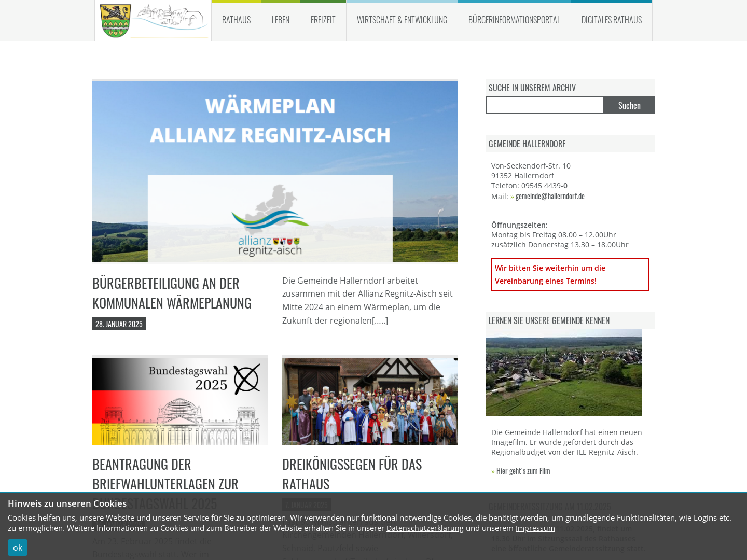Screen dimensions: 747x560
Task: Open Dreikönigssegen für das Rathaus heading
Action: click(x=352, y=473)
